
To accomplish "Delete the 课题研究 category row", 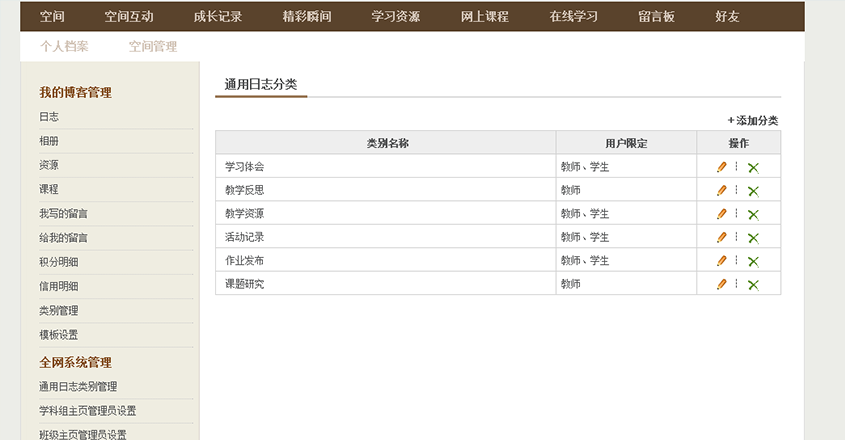I will coord(753,285).
